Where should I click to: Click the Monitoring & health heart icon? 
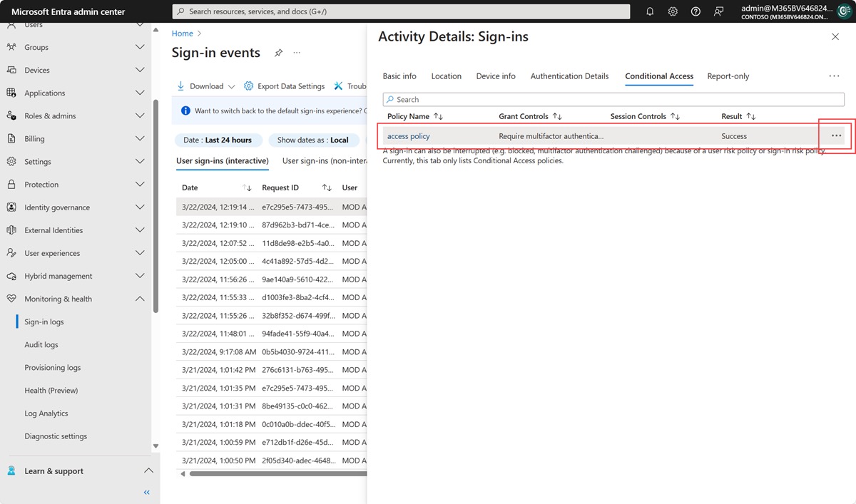[x=11, y=299]
